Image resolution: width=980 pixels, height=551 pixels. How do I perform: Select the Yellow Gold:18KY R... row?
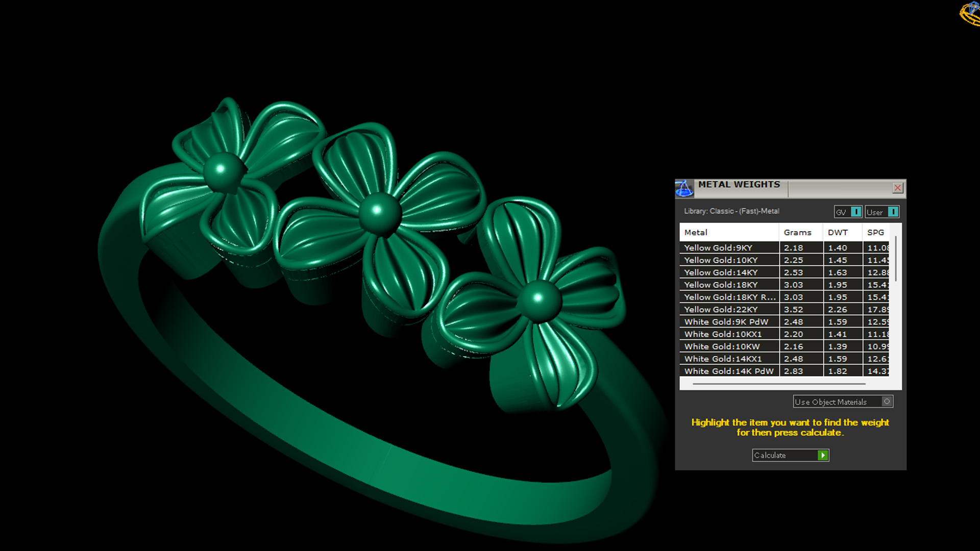pos(784,297)
